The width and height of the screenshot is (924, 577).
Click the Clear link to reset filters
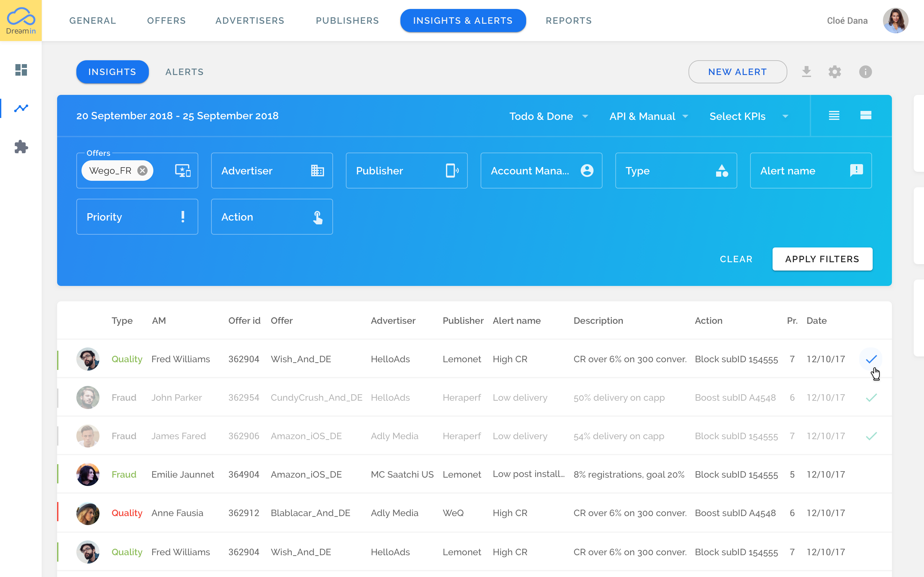coord(736,259)
